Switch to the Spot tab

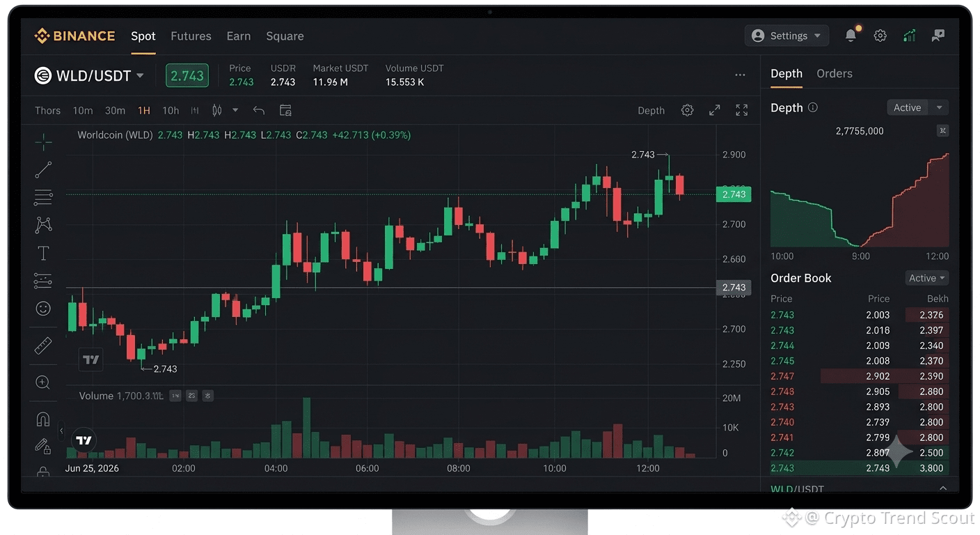143,36
